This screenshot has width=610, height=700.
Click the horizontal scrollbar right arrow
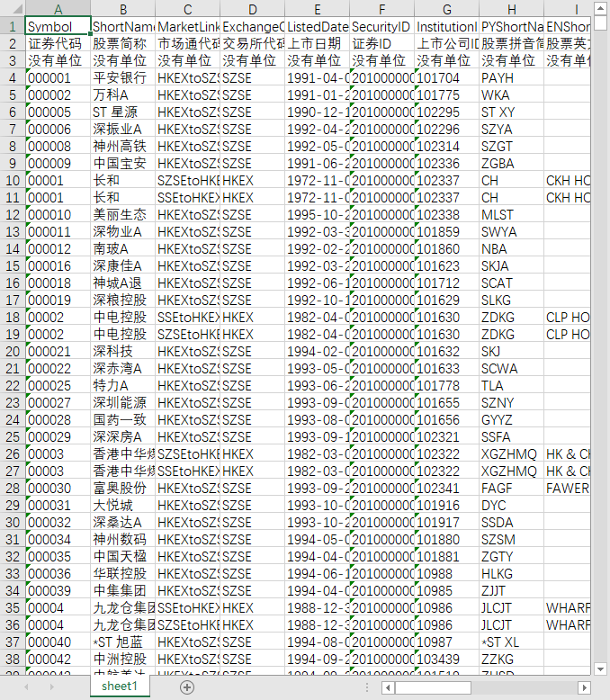(x=584, y=687)
